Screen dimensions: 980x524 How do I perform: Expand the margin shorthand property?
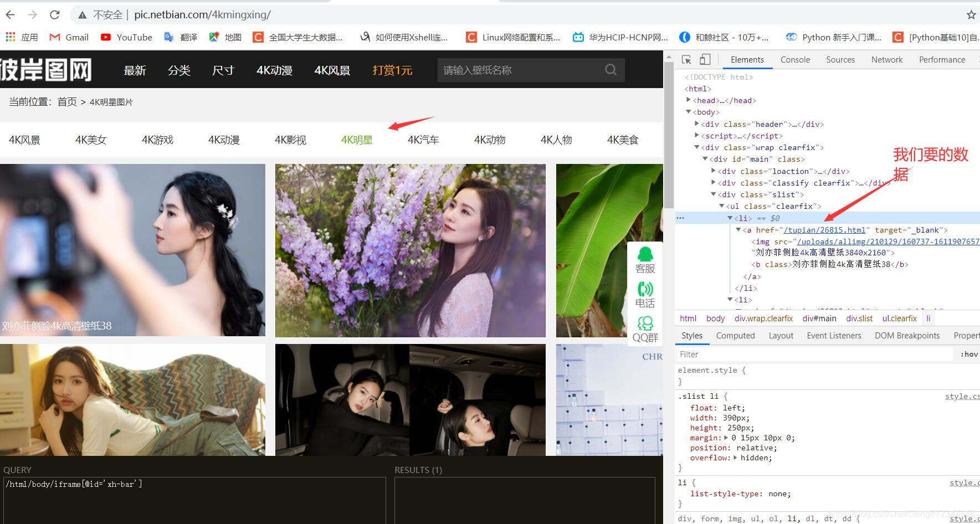coord(726,438)
